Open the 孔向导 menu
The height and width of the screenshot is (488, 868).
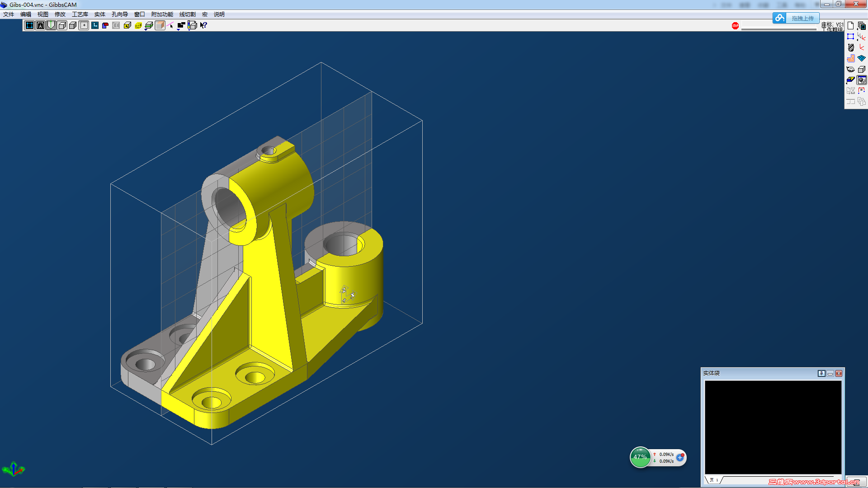click(120, 14)
